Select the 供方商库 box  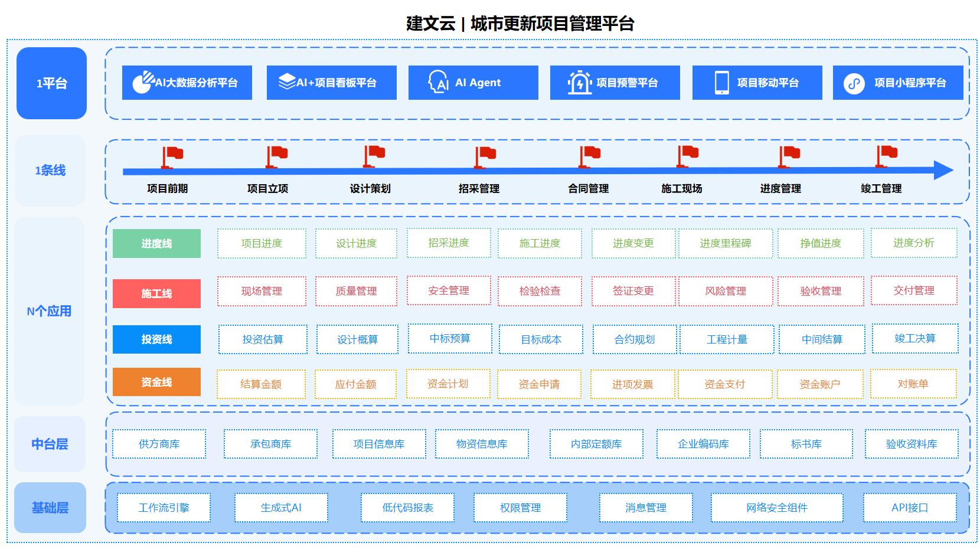tap(159, 444)
